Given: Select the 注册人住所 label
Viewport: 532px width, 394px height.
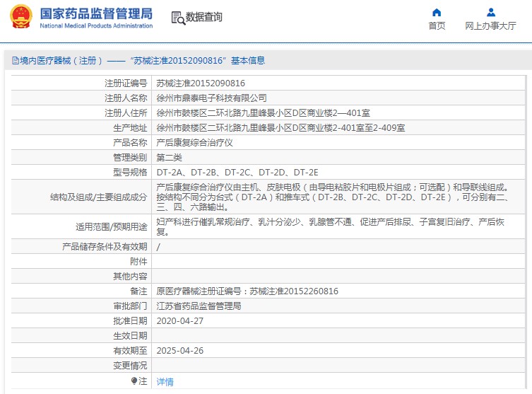Looking at the screenshot, I should (x=126, y=113).
